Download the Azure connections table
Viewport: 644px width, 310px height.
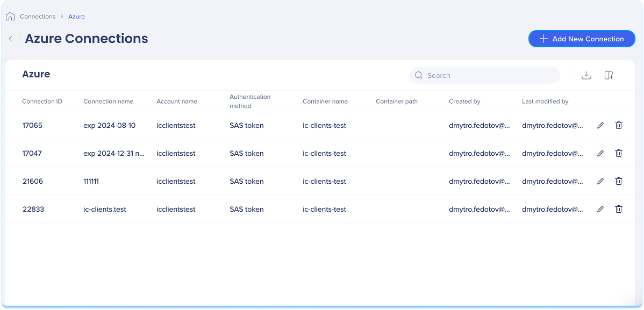click(586, 76)
